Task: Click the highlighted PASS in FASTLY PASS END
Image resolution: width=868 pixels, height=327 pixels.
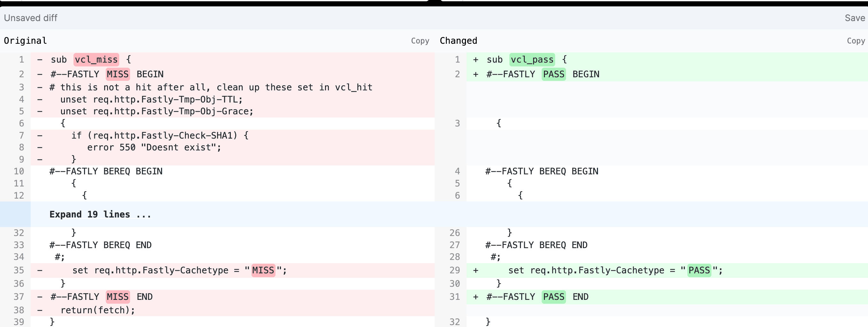Action: [553, 297]
